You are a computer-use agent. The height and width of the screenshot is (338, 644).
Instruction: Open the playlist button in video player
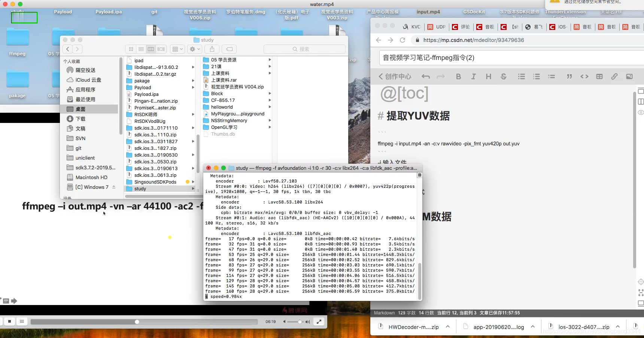coord(22,321)
